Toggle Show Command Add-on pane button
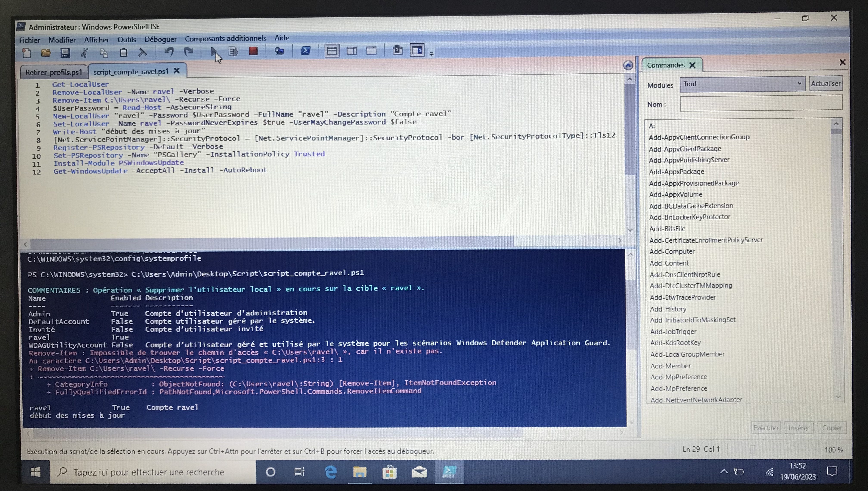The image size is (868, 491). pyautogui.click(x=417, y=51)
